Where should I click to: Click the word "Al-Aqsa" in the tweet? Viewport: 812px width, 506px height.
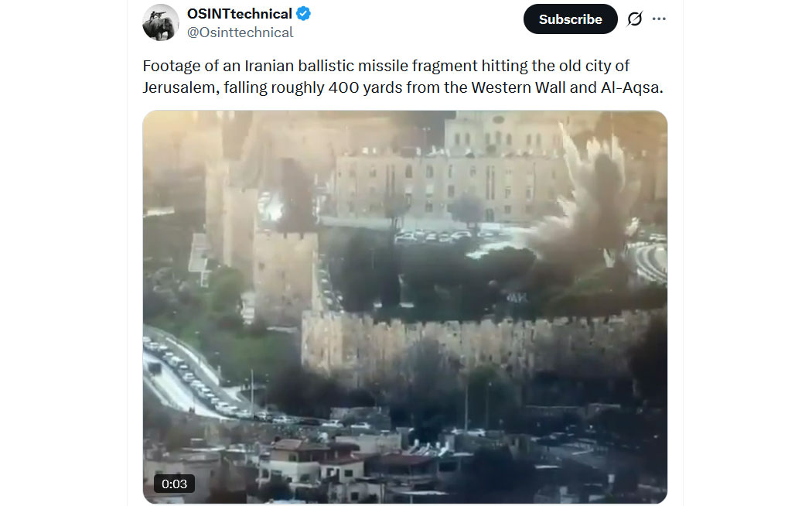pos(629,87)
